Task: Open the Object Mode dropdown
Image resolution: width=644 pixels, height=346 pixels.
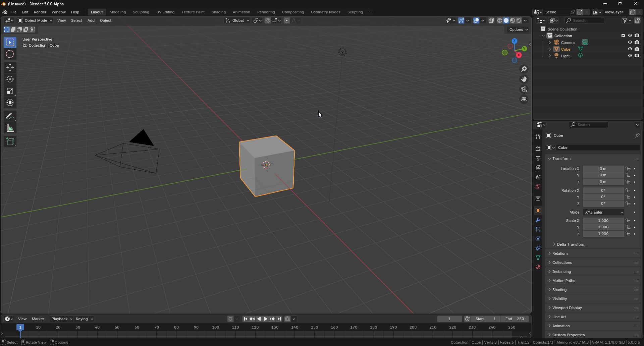Action: [x=35, y=20]
